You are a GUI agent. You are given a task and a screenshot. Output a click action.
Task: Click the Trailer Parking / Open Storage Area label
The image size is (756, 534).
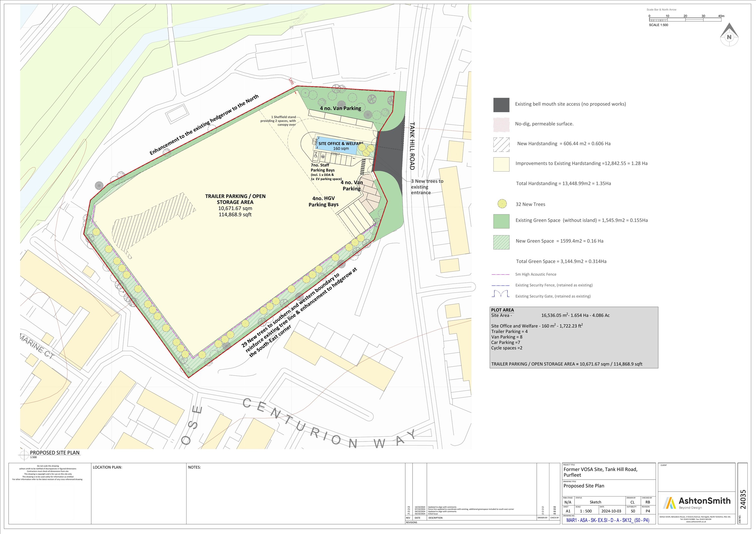point(235,199)
